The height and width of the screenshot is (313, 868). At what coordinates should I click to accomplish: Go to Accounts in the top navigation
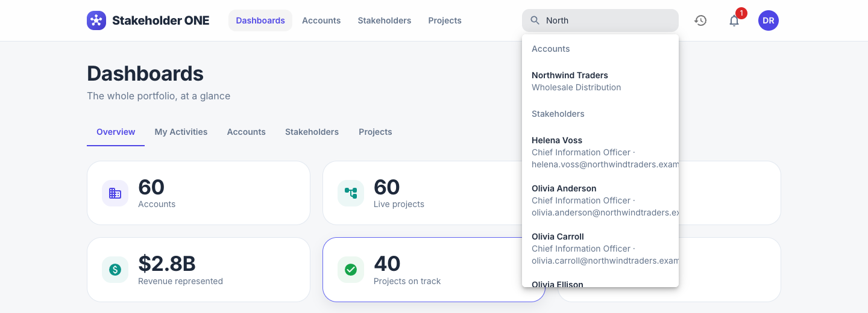pyautogui.click(x=321, y=20)
